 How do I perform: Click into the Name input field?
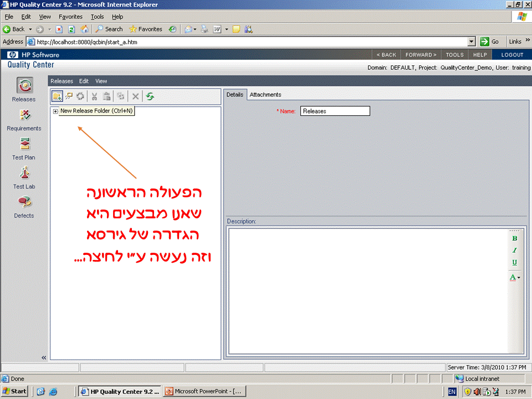coord(335,111)
